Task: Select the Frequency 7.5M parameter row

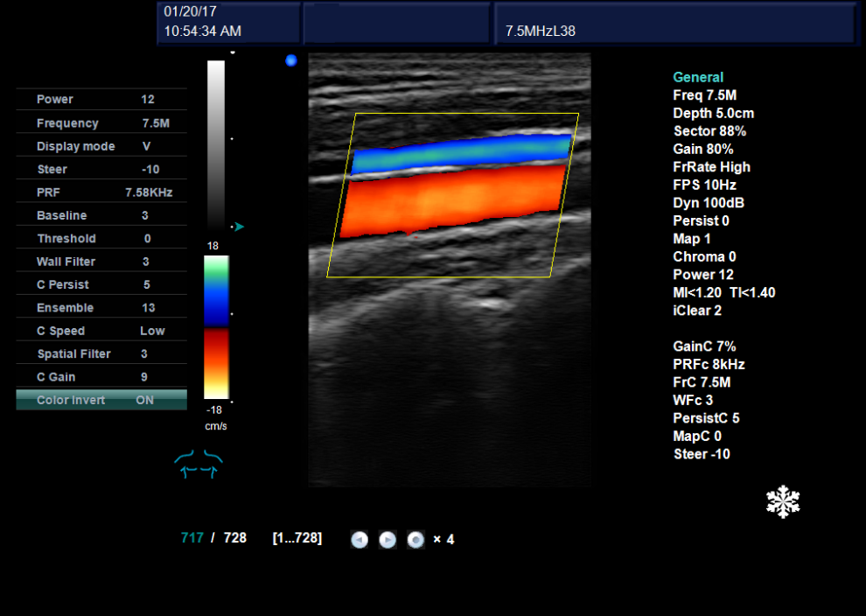Action: click(101, 123)
